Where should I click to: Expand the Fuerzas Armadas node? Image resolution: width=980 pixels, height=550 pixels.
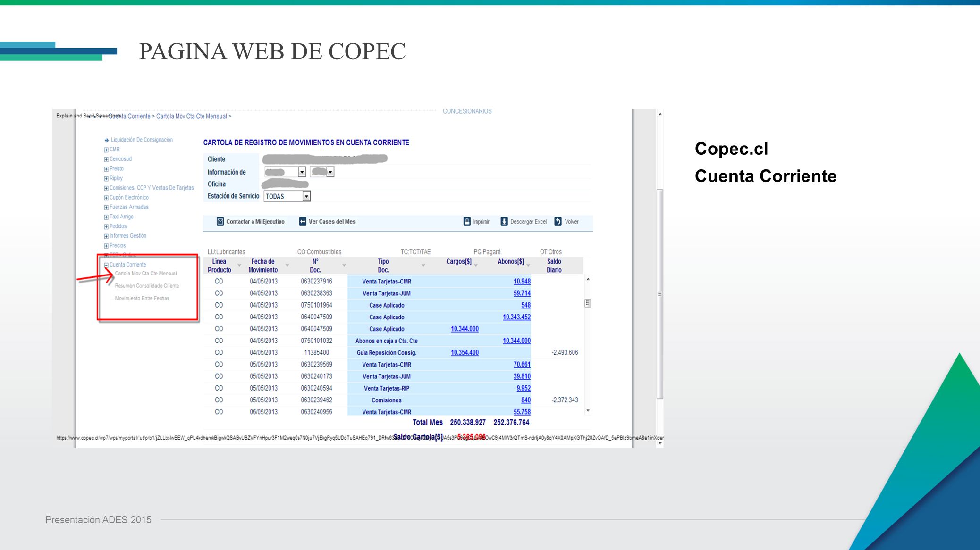[106, 208]
